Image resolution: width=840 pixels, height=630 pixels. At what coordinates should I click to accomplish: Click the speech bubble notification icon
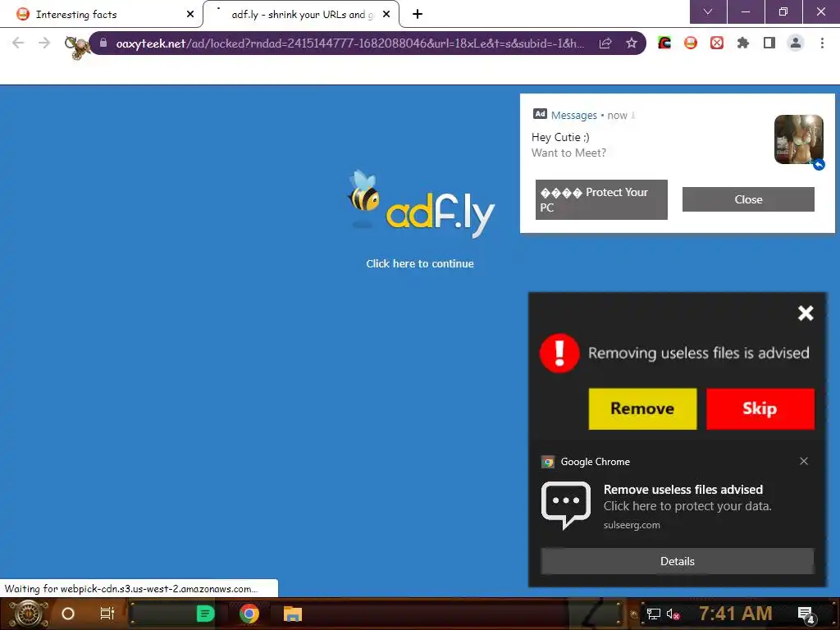(566, 505)
